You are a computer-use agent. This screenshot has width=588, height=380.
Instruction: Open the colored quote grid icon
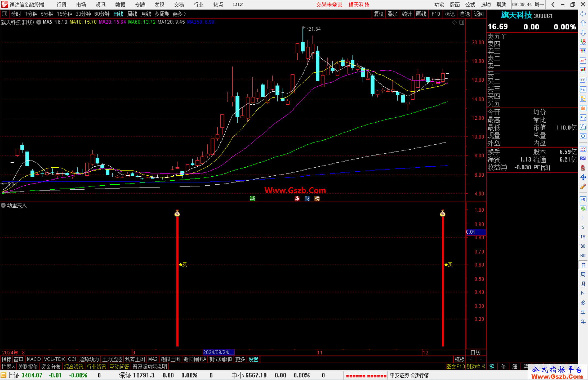[583, 51]
